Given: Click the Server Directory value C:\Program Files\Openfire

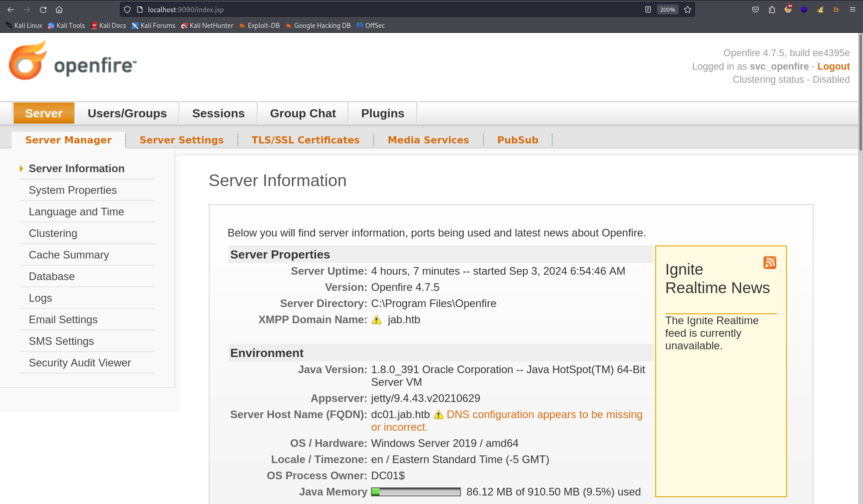Looking at the screenshot, I should click(x=434, y=303).
